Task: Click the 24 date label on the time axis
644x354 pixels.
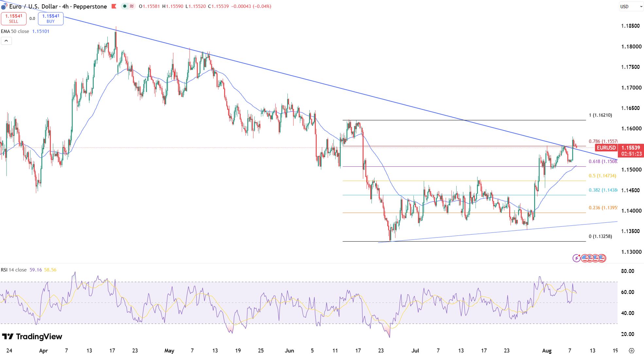Action: [9, 351]
